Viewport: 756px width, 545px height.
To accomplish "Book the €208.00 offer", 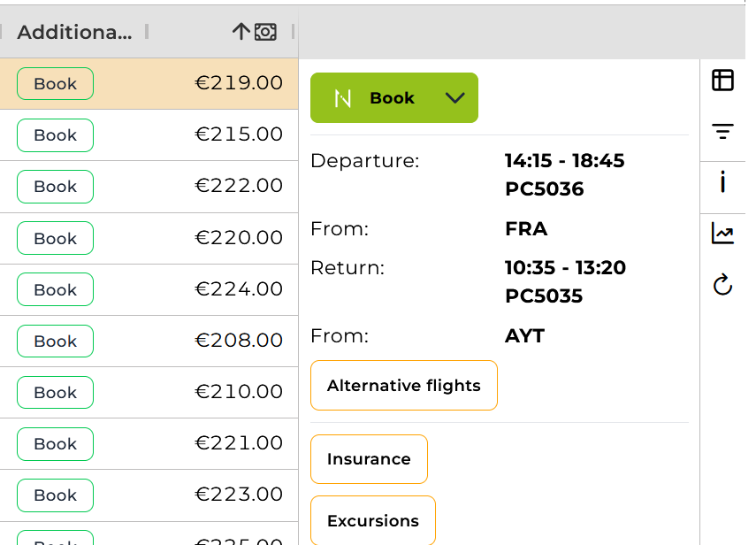I will (x=55, y=341).
